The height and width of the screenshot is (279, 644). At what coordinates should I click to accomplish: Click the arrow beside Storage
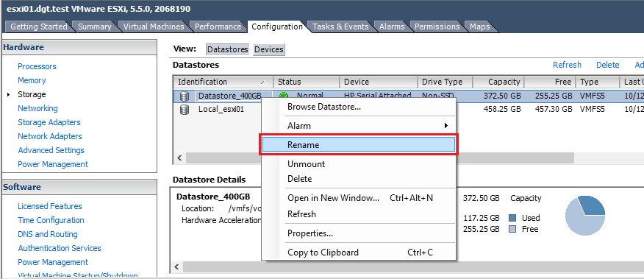tap(9, 95)
